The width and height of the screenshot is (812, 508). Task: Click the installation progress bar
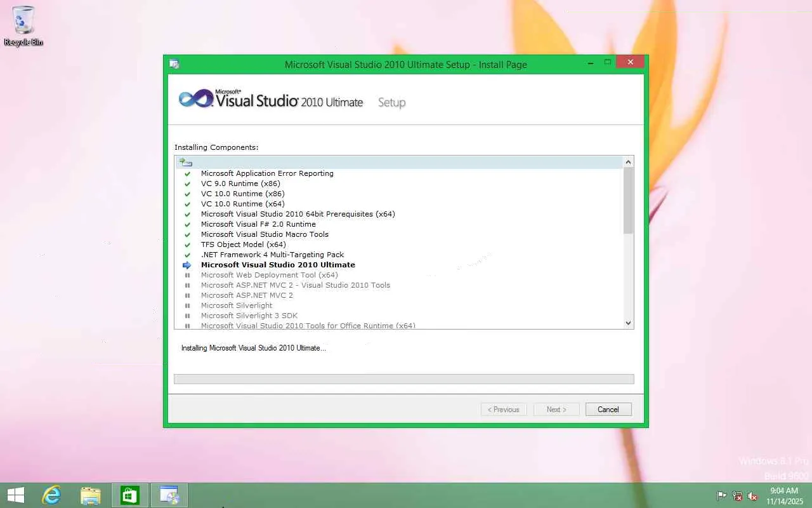[404, 379]
